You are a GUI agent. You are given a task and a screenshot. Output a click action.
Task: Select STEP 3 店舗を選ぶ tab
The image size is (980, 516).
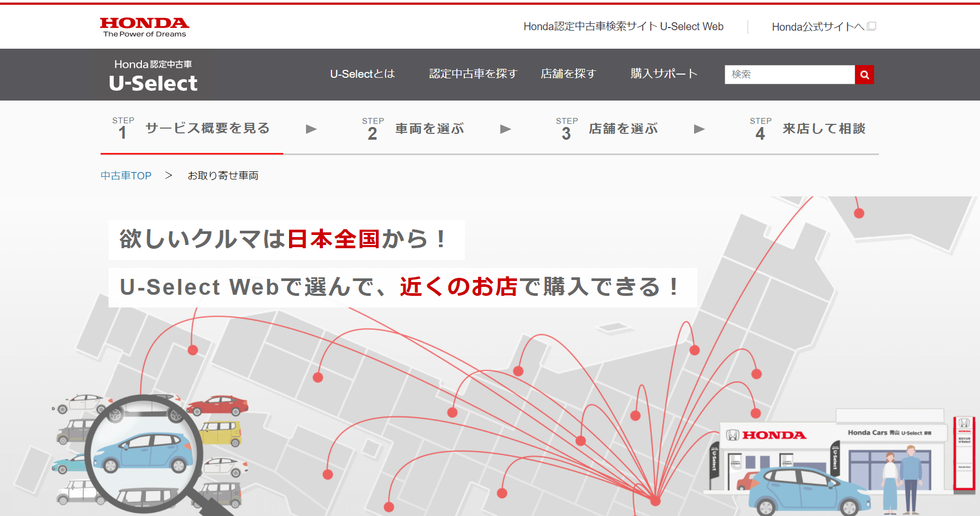[607, 129]
